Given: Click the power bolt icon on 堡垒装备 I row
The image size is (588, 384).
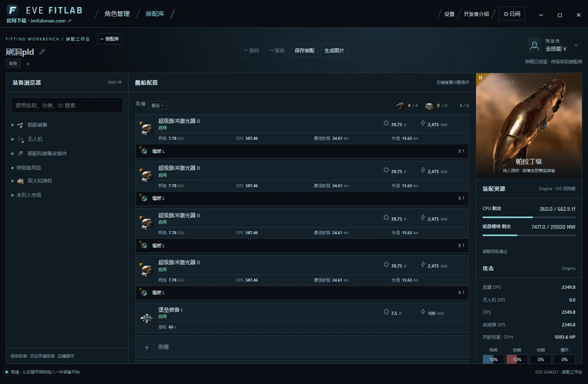Looking at the screenshot, I should 423,312.
